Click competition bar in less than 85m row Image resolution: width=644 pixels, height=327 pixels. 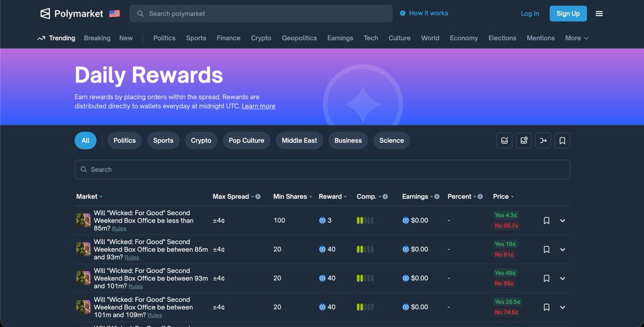click(365, 220)
